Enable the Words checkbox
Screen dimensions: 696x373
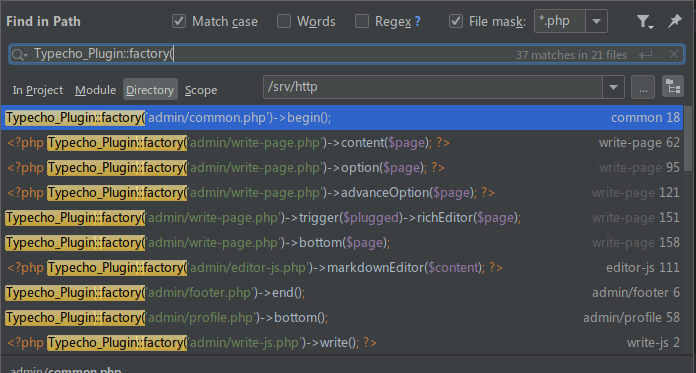coord(284,21)
